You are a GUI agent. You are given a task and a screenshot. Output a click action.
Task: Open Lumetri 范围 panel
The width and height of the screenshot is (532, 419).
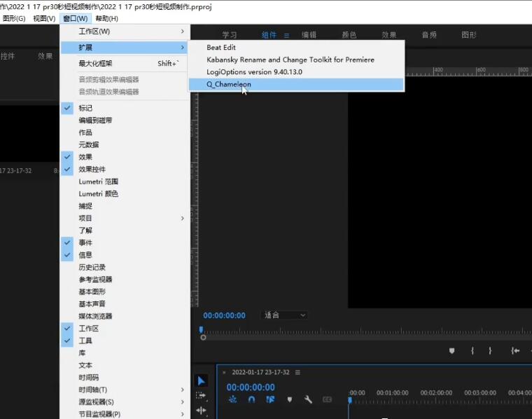(x=125, y=181)
